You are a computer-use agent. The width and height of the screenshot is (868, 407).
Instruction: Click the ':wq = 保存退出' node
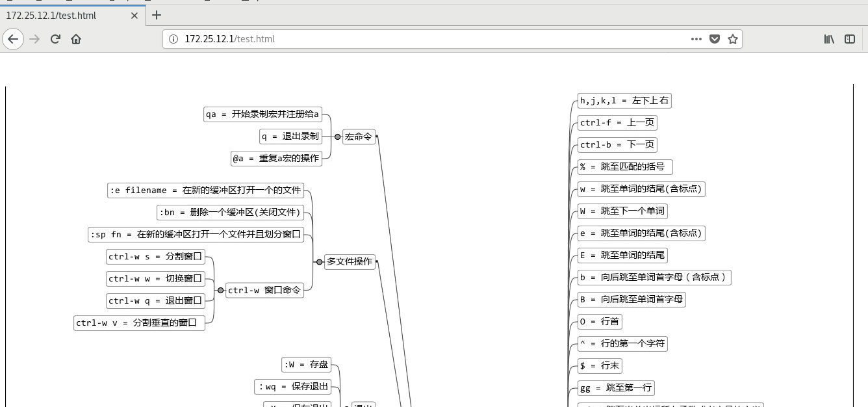(292, 387)
